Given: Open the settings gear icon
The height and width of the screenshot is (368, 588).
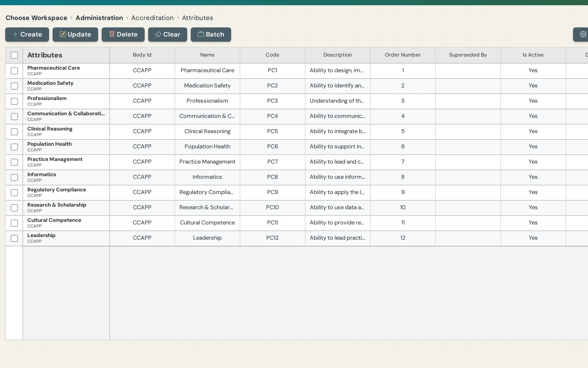Looking at the screenshot, I should (583, 34).
